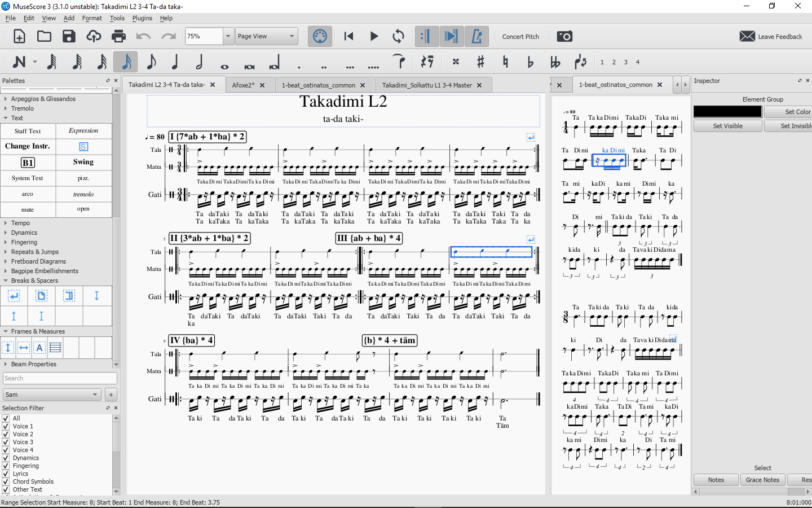
Task: Open note input mode dropdown arrow
Action: click(x=35, y=62)
